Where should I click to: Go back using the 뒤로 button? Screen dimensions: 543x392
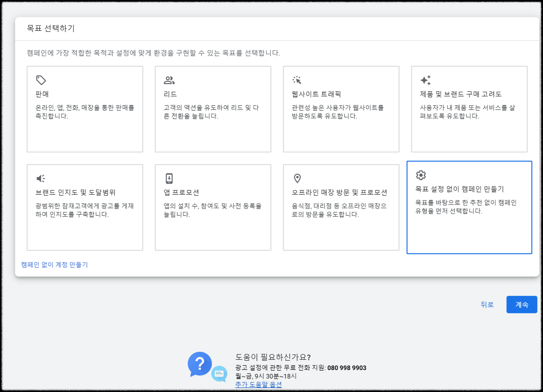point(487,305)
